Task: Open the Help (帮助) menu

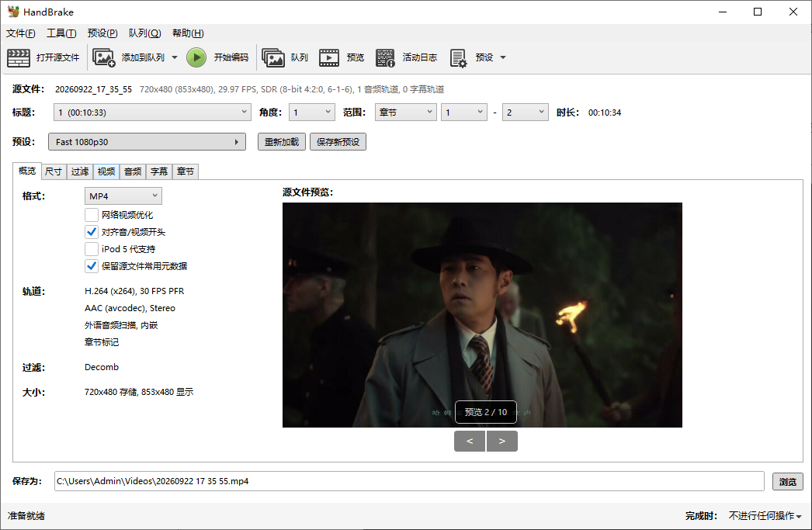Action: pos(188,33)
